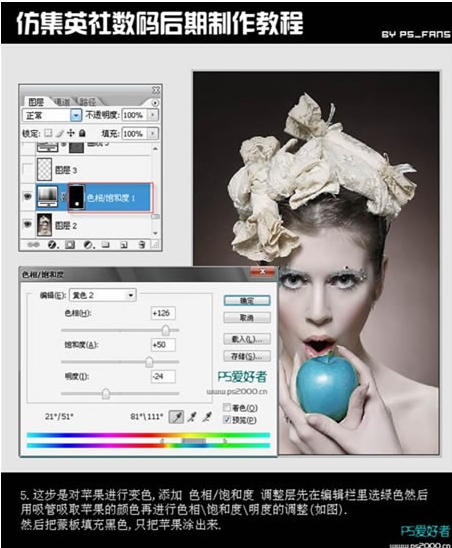Click the lock position move icon
This screenshot has width=452, height=548.
click(x=71, y=133)
